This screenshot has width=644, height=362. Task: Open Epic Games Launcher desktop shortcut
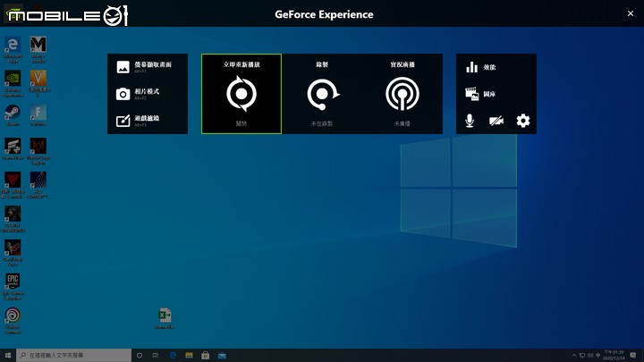tap(13, 287)
